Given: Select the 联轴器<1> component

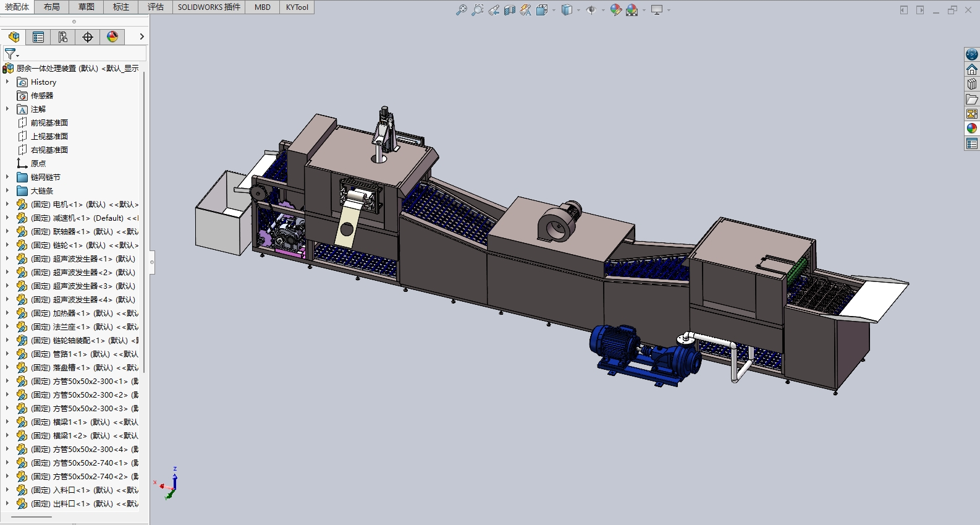Looking at the screenshot, I should click(84, 232).
